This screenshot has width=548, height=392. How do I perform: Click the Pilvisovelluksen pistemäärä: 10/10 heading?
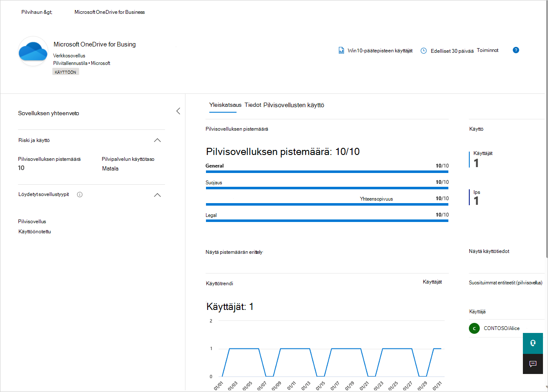pos(283,152)
